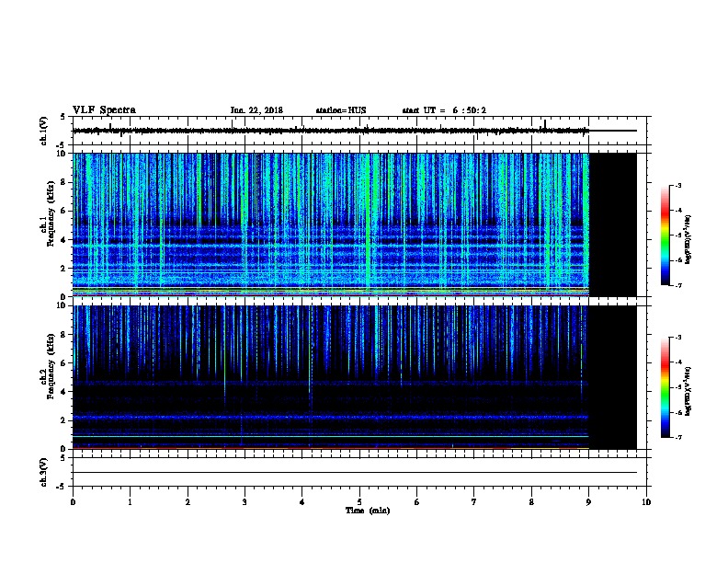The image size is (728, 563).
Task: Click the time axis tick label 9
Action: 588,501
